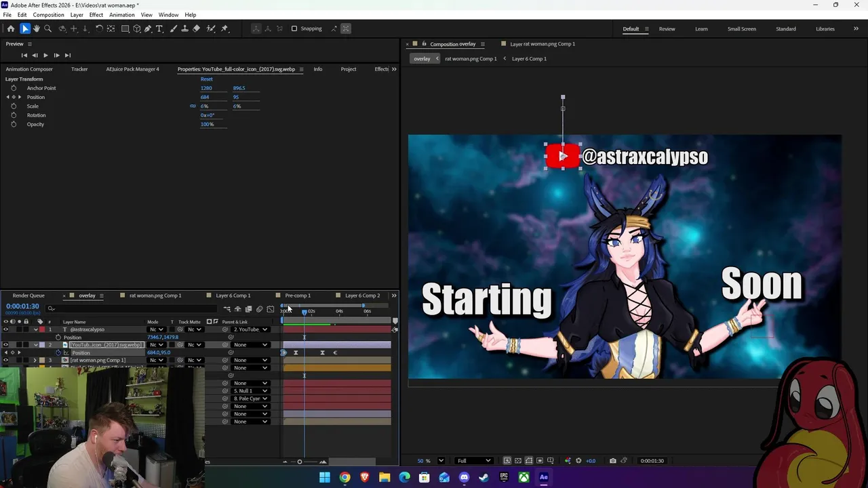The image size is (868, 488).
Task: Select the Rotation tool
Action: pyautogui.click(x=99, y=28)
